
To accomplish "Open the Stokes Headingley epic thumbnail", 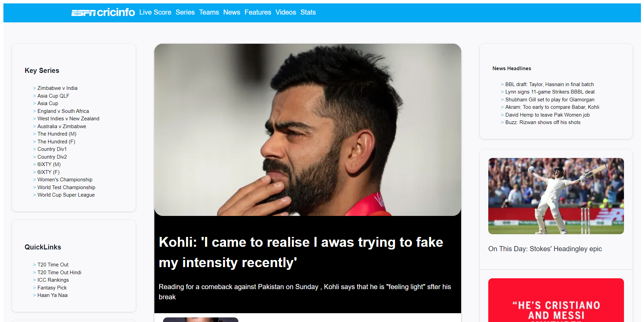I will [556, 196].
